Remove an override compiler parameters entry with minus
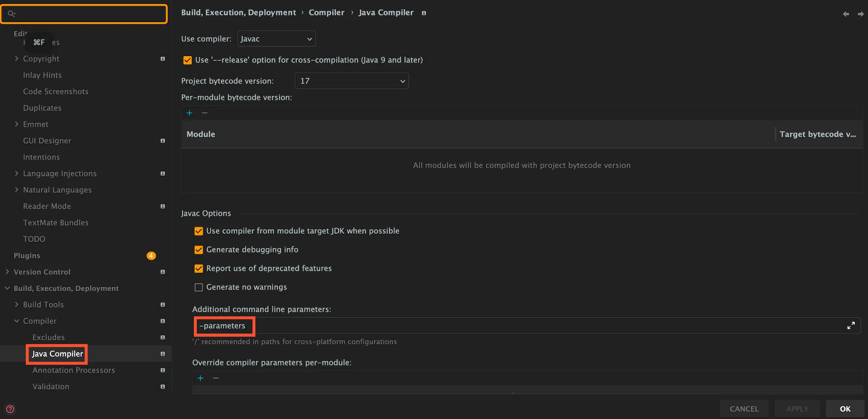This screenshot has width=868, height=419. click(216, 378)
